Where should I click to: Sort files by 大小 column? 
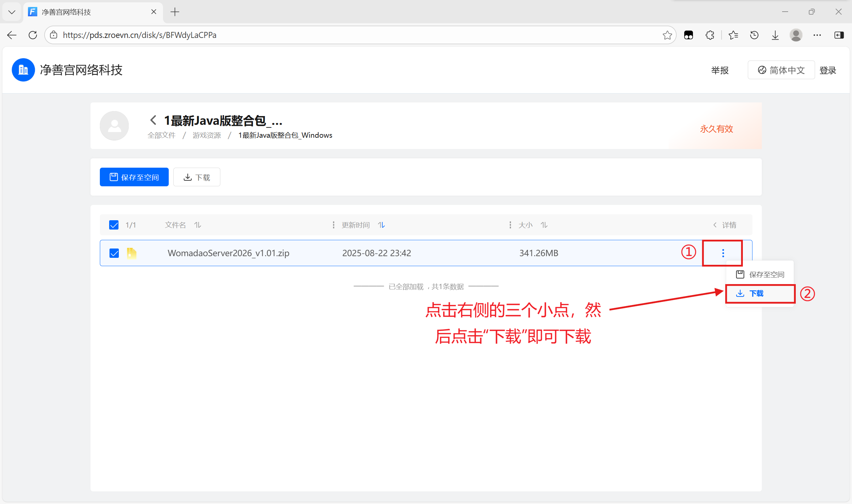pyautogui.click(x=544, y=225)
